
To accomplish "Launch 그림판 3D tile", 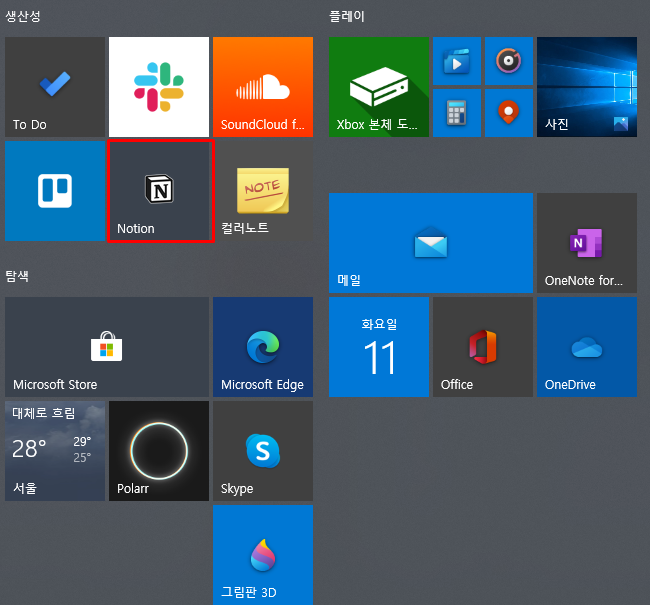I will click(x=263, y=555).
